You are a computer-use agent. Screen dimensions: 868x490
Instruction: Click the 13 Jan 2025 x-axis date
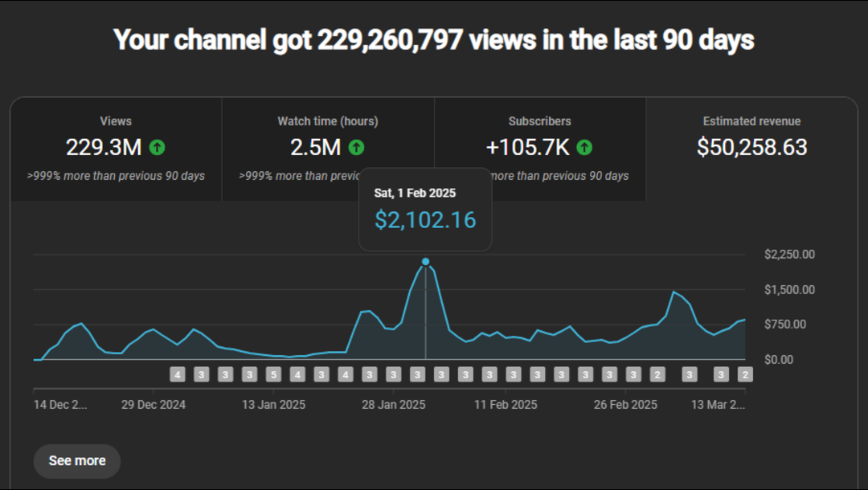point(273,405)
